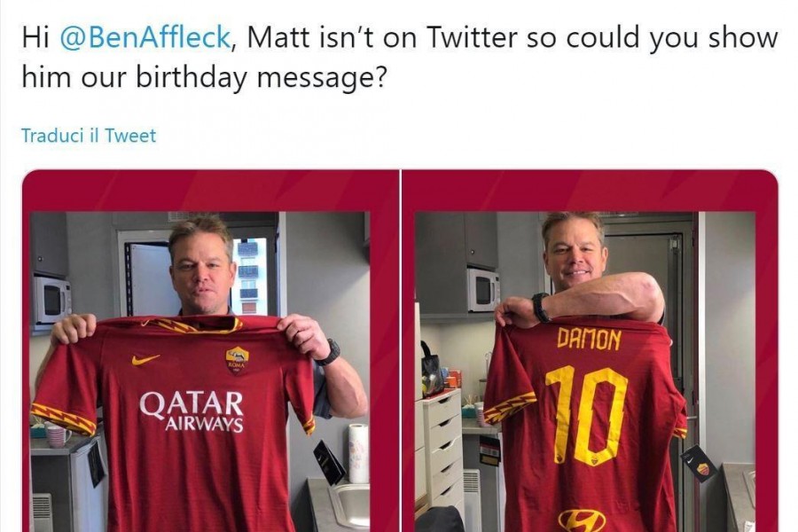Click the DAMON name print on the jersey
The width and height of the screenshot is (798, 532).
coord(590,339)
